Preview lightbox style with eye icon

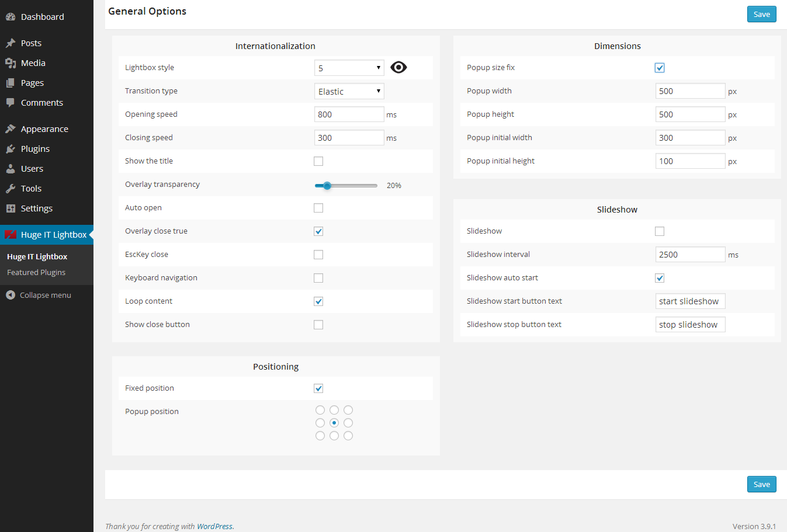[398, 67]
